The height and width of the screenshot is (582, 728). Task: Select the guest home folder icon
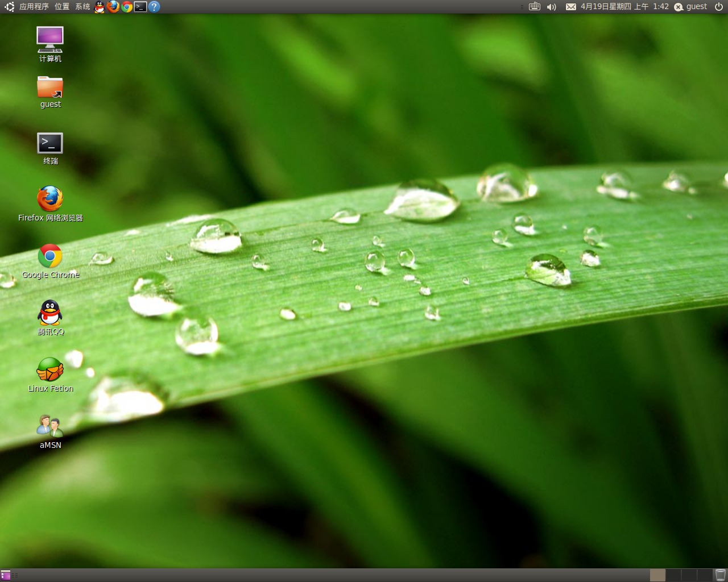[50, 92]
